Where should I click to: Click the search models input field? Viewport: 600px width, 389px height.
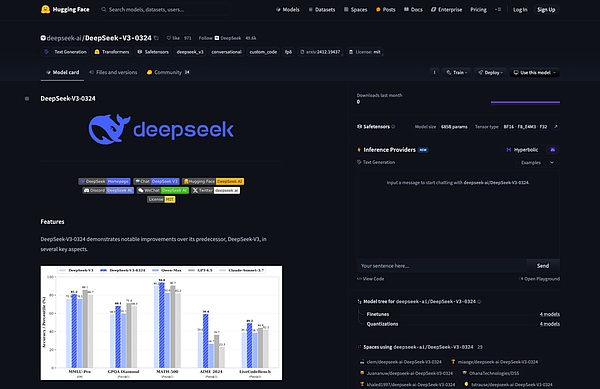(165, 10)
